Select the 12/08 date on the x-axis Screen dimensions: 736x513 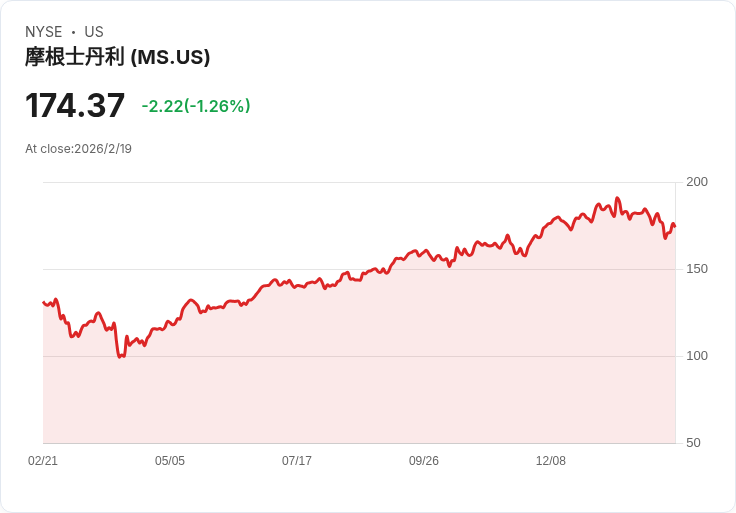click(551, 461)
